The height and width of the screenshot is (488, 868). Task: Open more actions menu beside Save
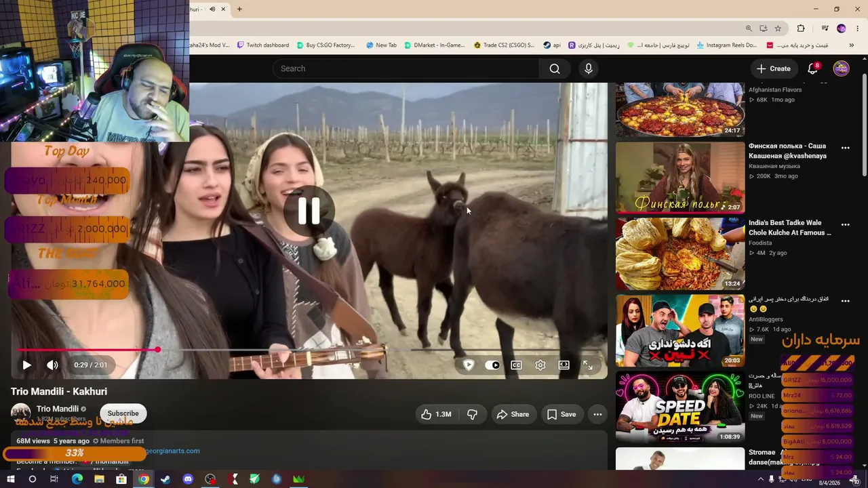[x=597, y=414]
